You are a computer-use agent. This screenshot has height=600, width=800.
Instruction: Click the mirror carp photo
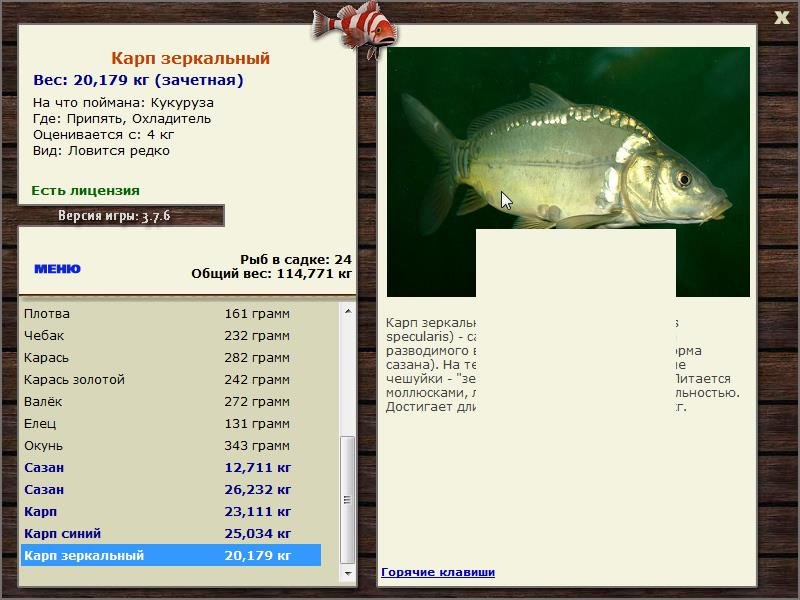pos(568,138)
